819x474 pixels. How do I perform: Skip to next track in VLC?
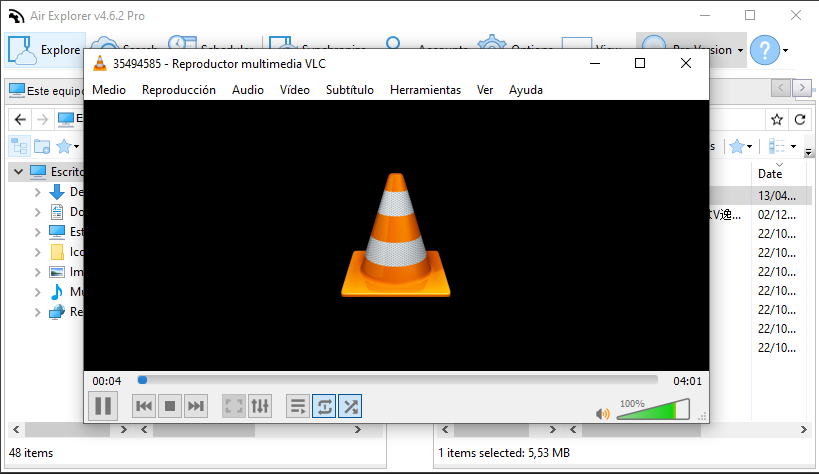click(x=196, y=406)
